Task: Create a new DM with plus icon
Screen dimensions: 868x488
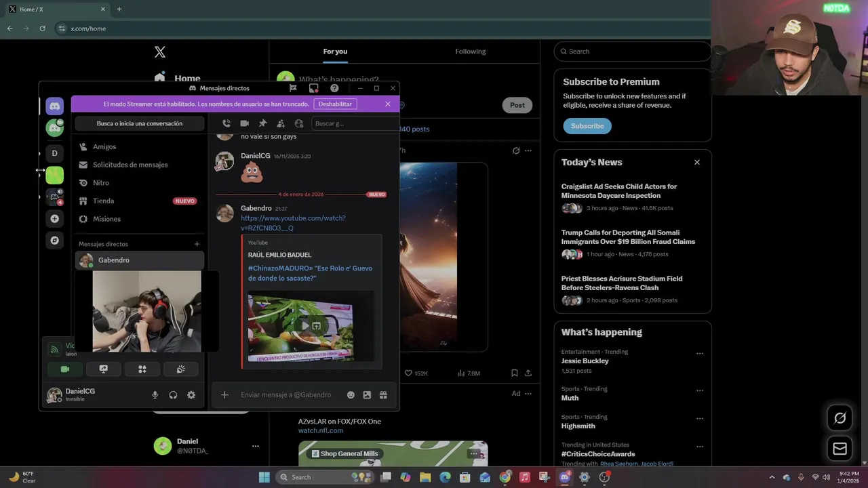Action: (197, 244)
